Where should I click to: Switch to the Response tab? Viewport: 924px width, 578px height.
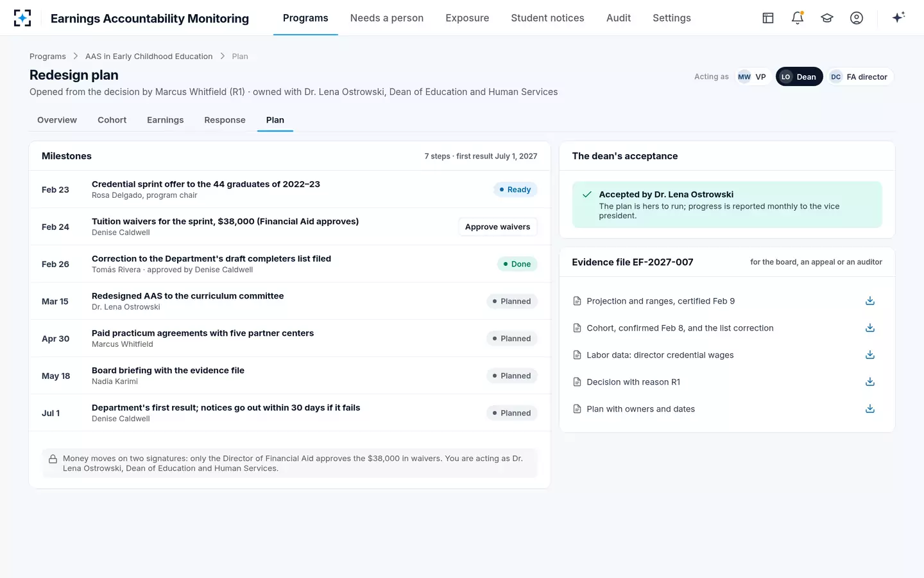[x=225, y=120]
